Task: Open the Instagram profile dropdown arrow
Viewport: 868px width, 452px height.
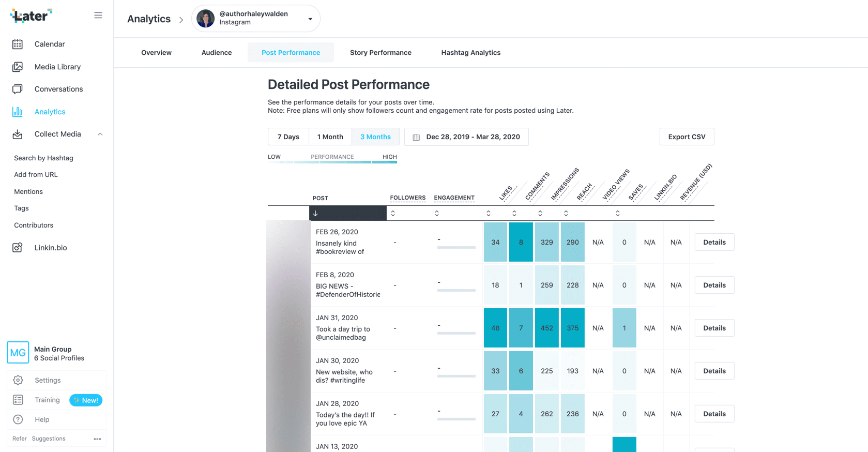Action: (310, 19)
